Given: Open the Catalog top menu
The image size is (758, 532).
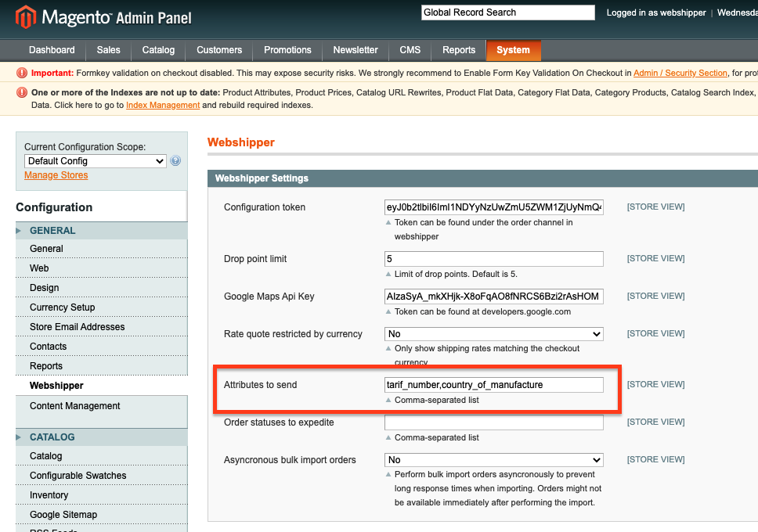Looking at the screenshot, I should pyautogui.click(x=158, y=50).
